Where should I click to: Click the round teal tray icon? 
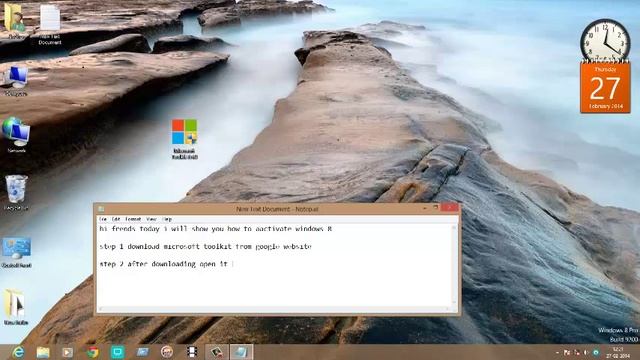(596, 352)
